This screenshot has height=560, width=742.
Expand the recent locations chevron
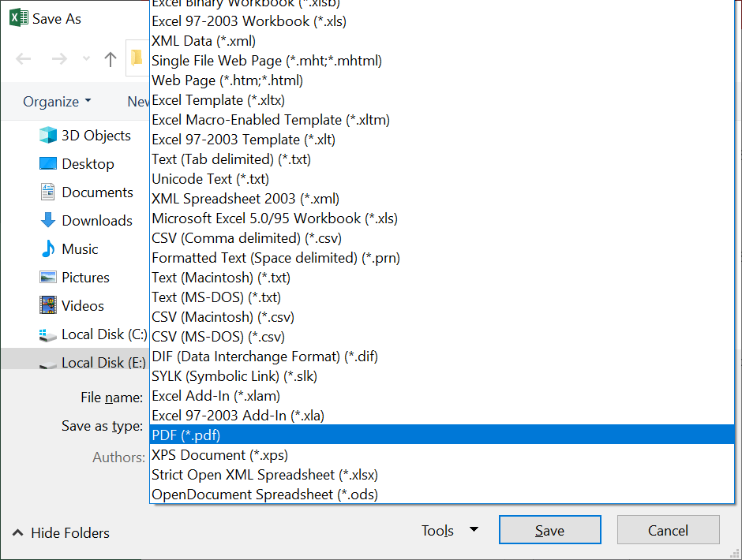[x=85, y=58]
